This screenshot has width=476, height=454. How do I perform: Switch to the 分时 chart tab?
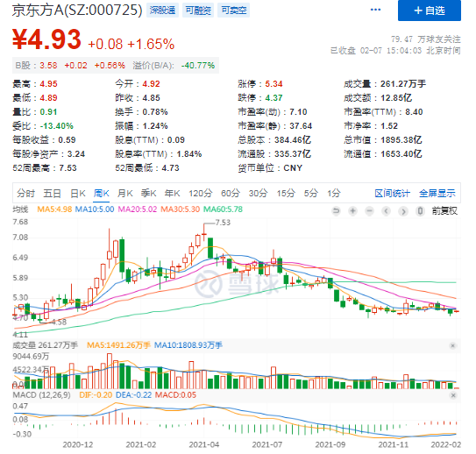point(25,193)
